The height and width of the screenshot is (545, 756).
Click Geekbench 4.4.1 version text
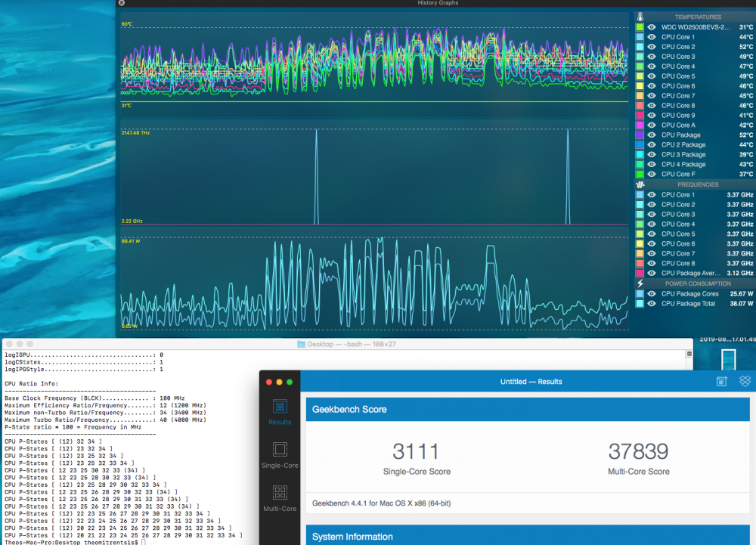pos(381,503)
